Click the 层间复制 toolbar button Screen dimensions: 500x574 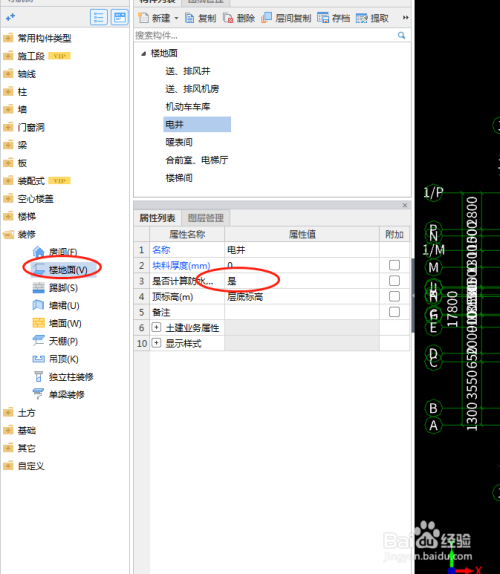[x=286, y=18]
